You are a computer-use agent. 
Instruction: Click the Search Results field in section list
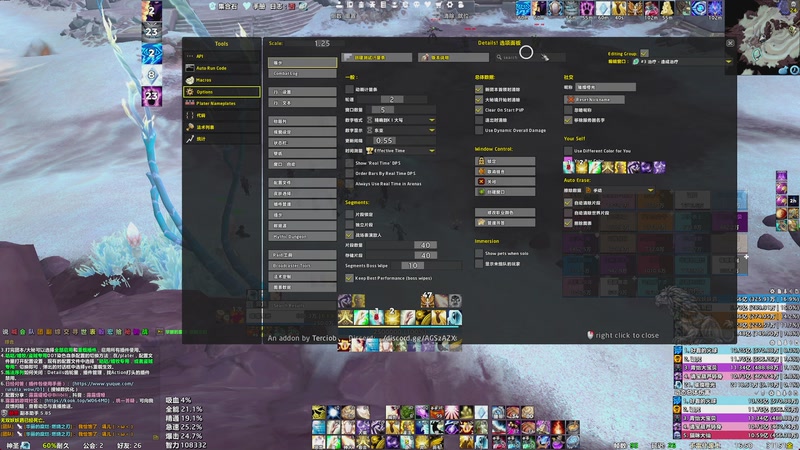pyautogui.click(x=303, y=306)
